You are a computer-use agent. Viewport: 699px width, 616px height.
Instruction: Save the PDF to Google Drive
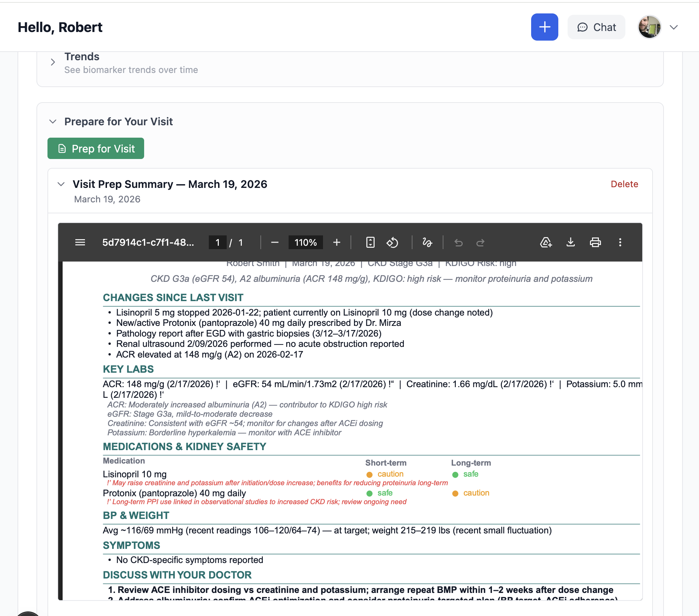tap(546, 243)
